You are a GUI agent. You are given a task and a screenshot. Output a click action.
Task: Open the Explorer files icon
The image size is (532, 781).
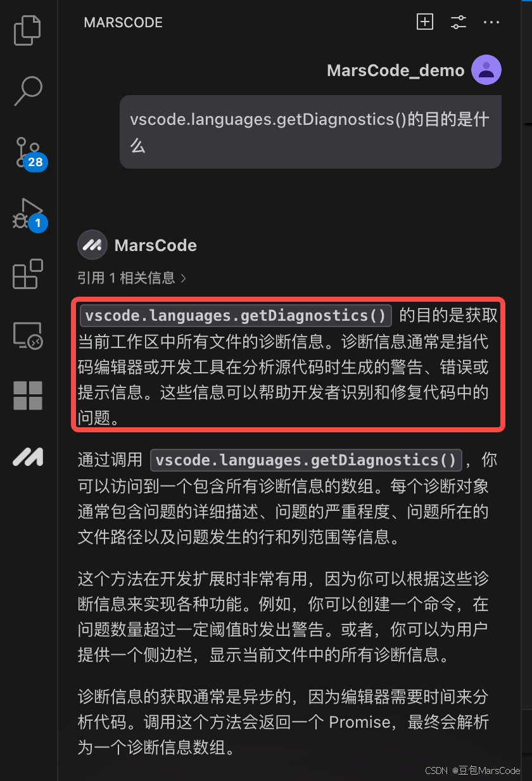28,30
